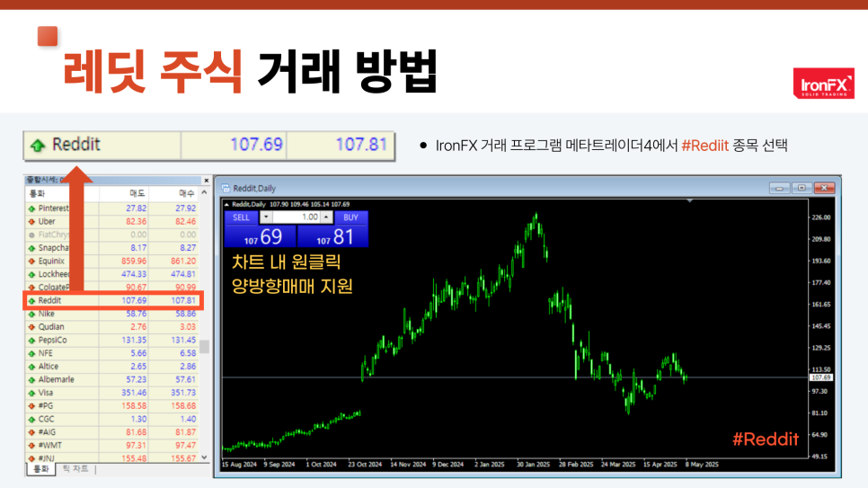Click Uber bid price 82.36
Image resolution: width=868 pixels, height=488 pixels.
(x=137, y=222)
